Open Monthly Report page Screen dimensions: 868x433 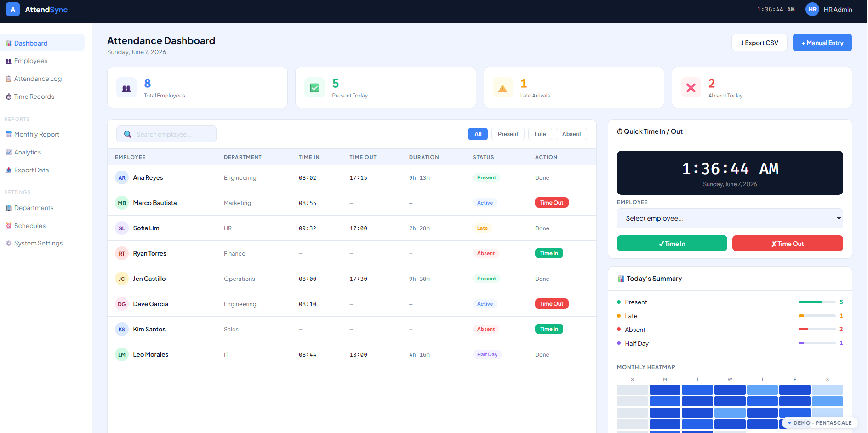[42, 134]
